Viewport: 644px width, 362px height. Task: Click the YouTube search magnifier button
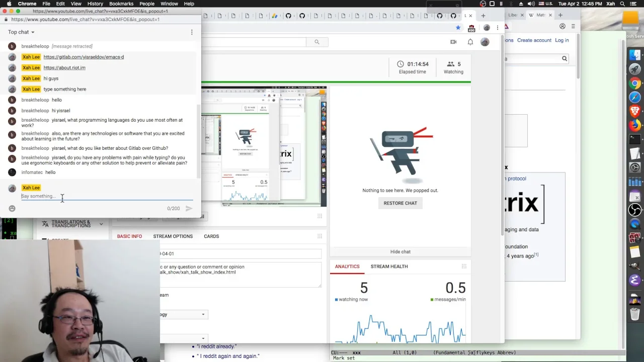[x=317, y=42]
